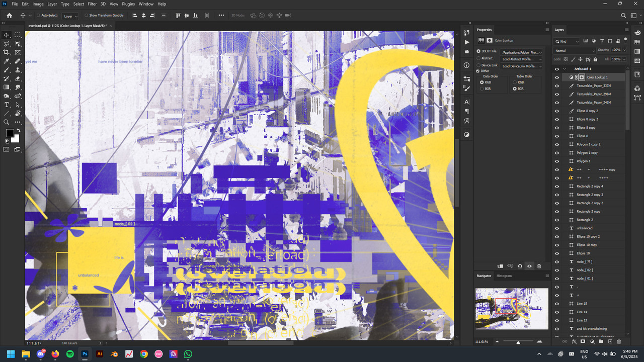Open Spotify from the taskbar
Viewport: 644px width, 362px height.
[70, 354]
